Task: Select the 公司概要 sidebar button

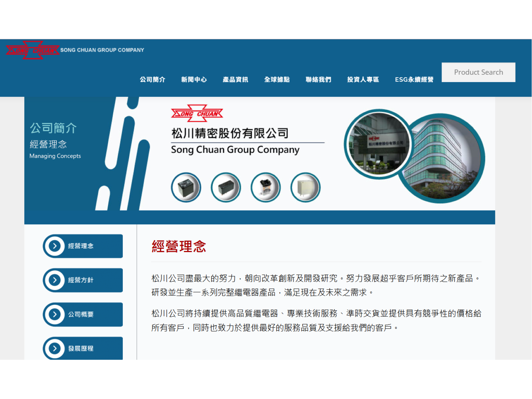Action: (83, 315)
